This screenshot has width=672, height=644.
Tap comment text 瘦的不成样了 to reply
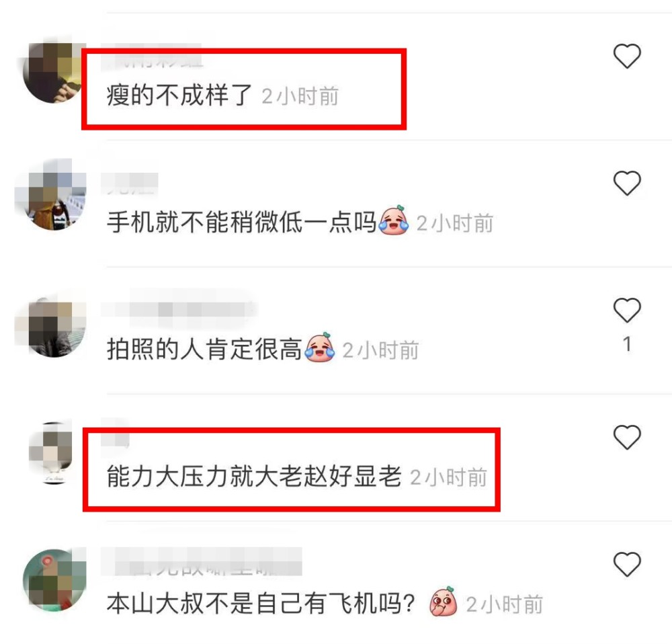point(179,95)
